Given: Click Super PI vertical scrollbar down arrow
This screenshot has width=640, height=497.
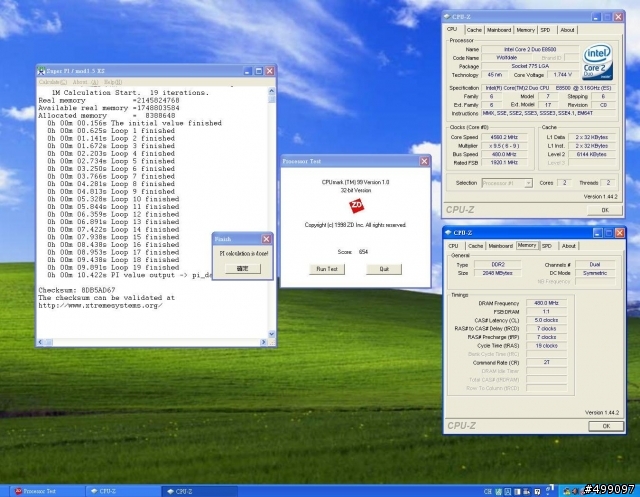Looking at the screenshot, I should pos(272,334).
